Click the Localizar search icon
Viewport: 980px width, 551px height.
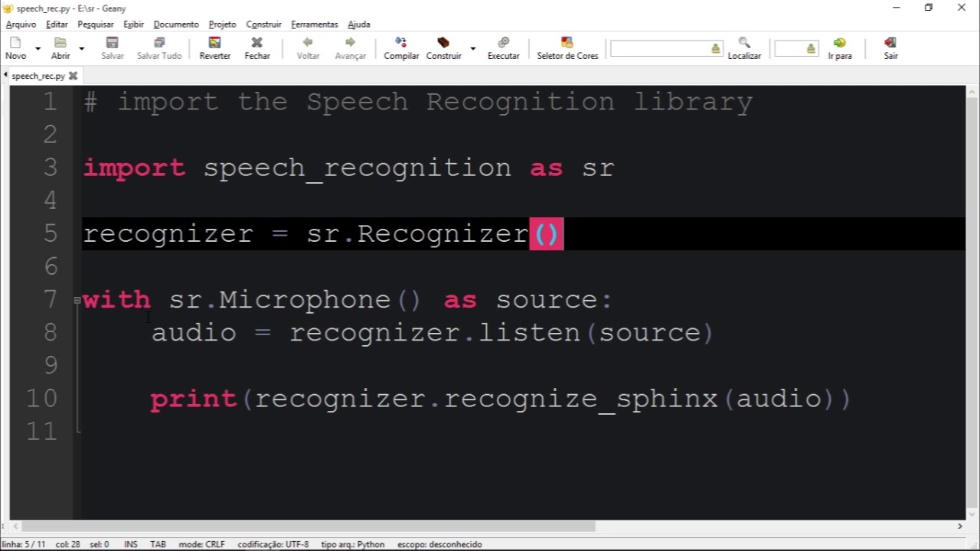(x=744, y=43)
